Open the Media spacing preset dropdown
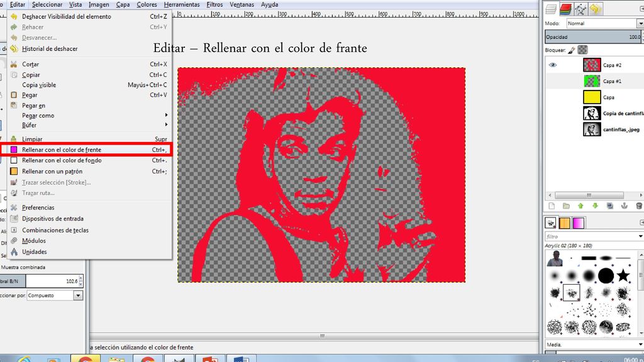The width and height of the screenshot is (644, 362). (594, 345)
